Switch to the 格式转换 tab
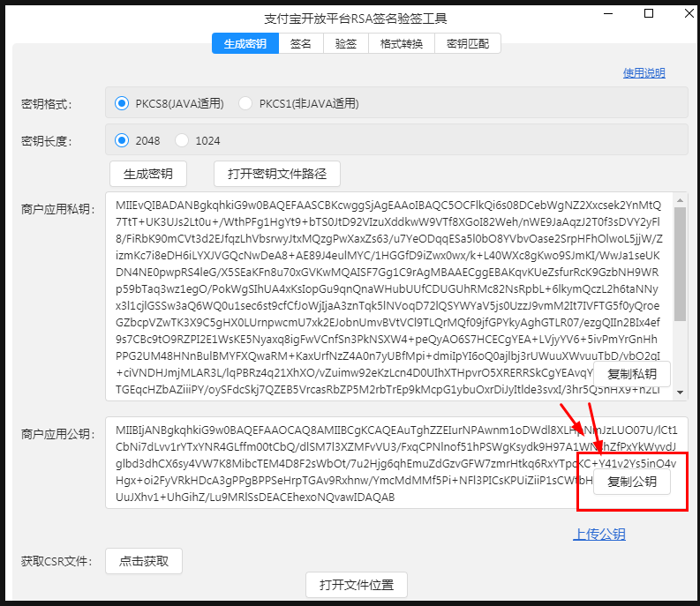Screen dimensions: 700x606 click(402, 43)
